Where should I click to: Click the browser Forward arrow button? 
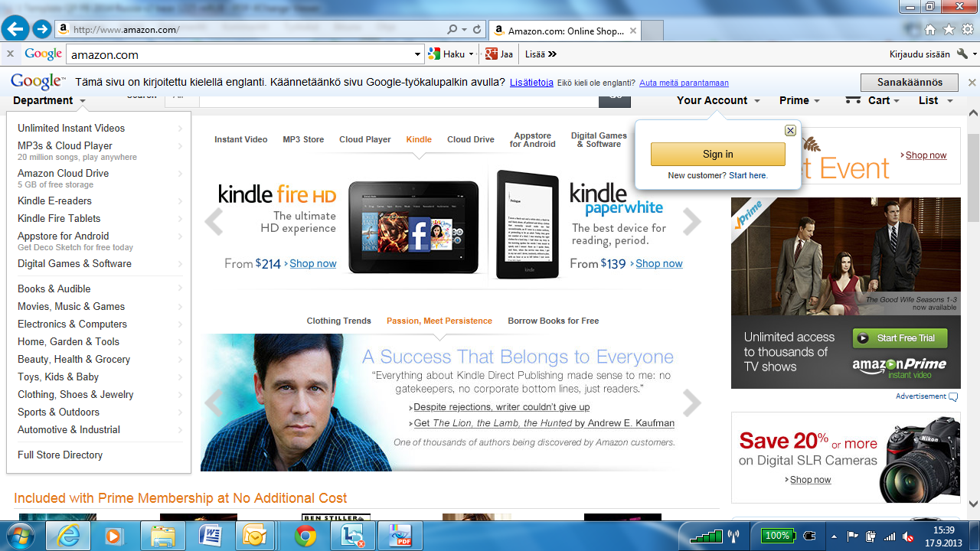(42, 30)
